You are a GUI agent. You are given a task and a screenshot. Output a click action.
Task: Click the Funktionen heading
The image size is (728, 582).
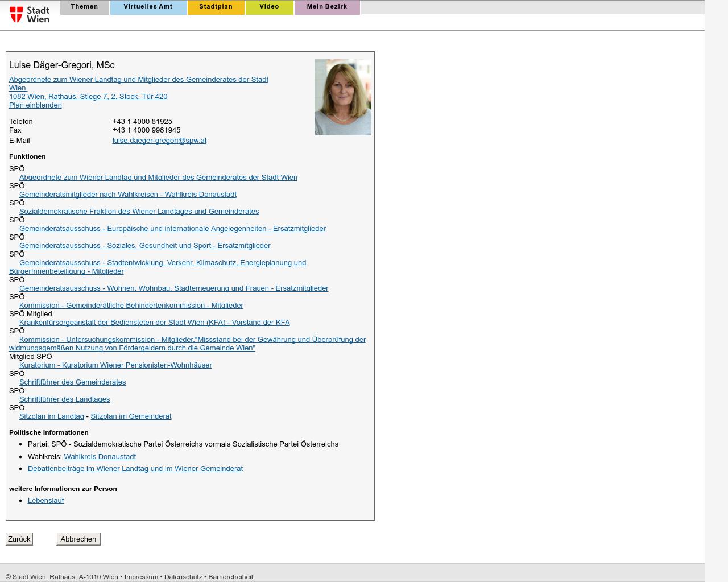pyautogui.click(x=27, y=156)
